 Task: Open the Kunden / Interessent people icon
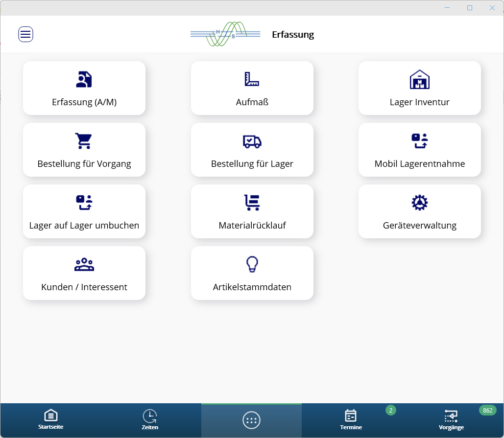coord(84,264)
